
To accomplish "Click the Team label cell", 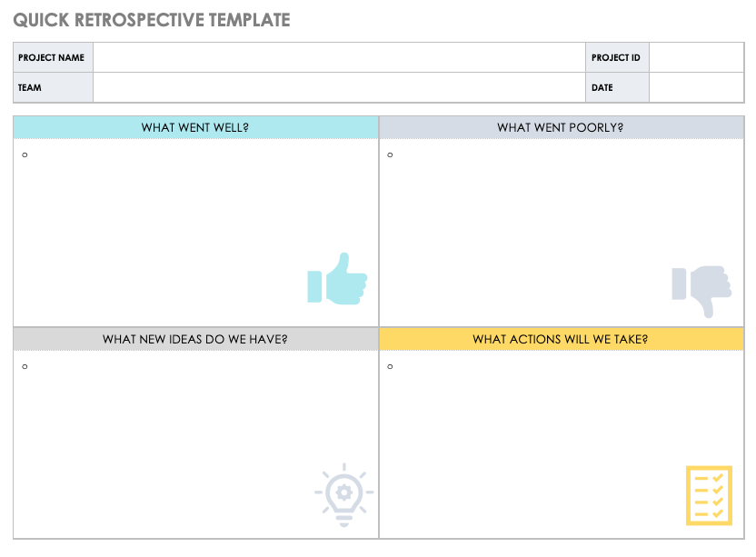I will (53, 88).
